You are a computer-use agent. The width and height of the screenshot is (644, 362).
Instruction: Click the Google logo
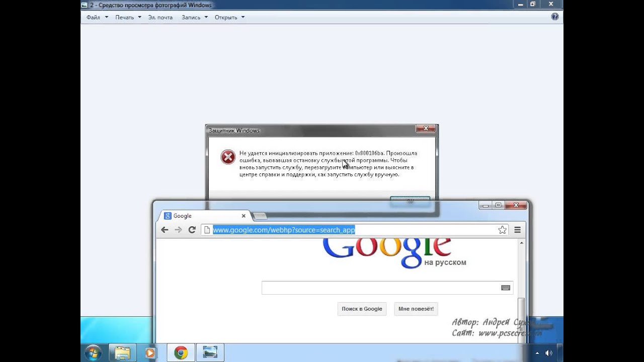[x=386, y=253]
